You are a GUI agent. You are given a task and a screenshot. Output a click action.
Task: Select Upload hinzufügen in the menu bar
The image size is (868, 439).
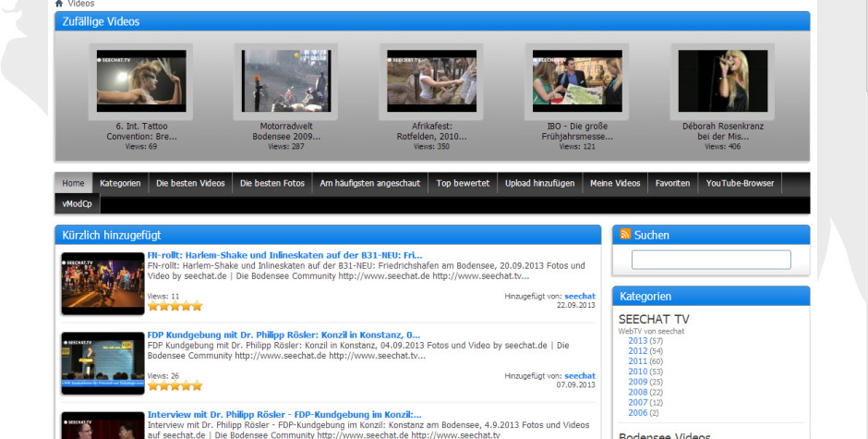[x=540, y=183]
